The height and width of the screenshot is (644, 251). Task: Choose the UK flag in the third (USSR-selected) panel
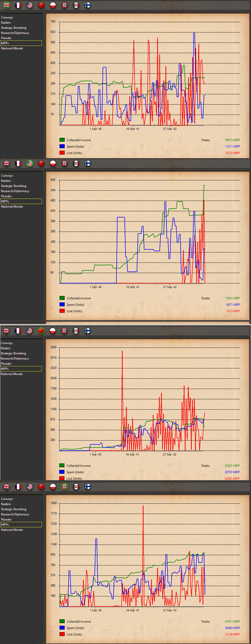(x=6, y=331)
